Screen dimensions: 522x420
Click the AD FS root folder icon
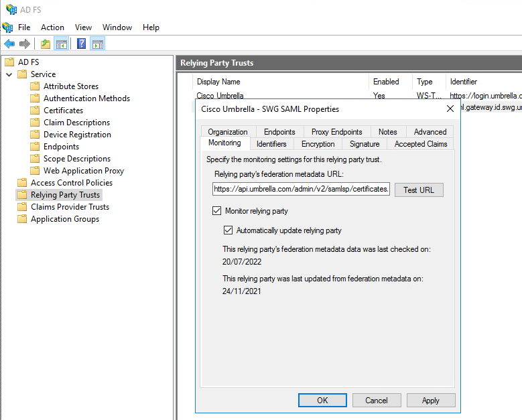click(x=9, y=62)
